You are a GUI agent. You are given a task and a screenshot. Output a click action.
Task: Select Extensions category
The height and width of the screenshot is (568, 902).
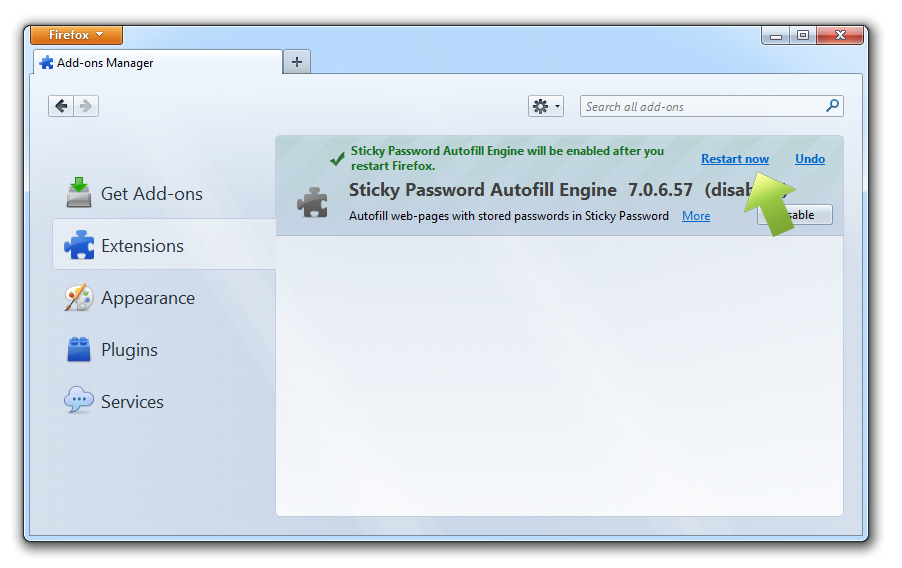[164, 245]
